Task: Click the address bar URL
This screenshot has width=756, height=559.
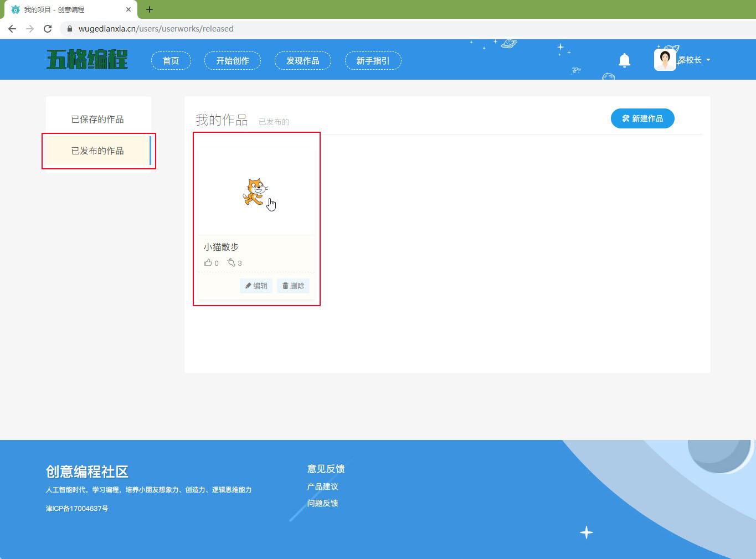Action: pos(156,29)
